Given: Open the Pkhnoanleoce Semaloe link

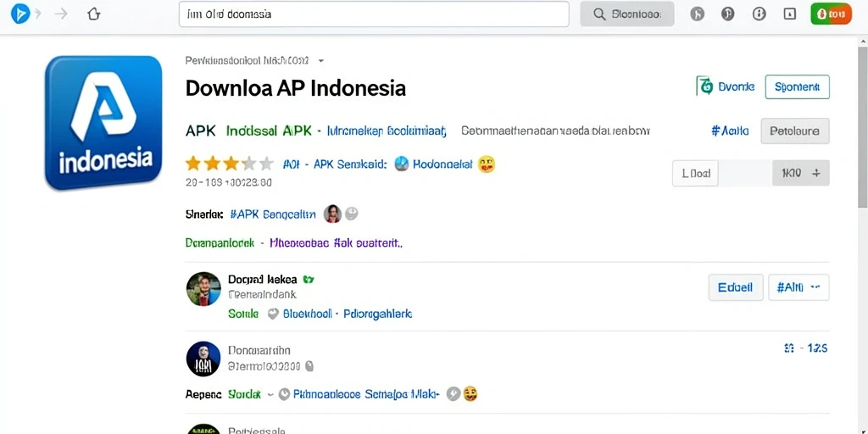Looking at the screenshot, I should click(366, 394).
